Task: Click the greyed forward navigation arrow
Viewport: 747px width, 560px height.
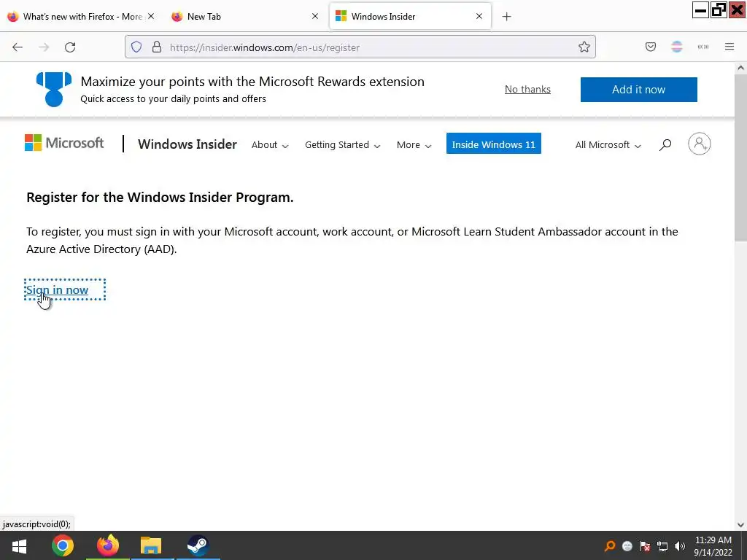Action: [44, 47]
